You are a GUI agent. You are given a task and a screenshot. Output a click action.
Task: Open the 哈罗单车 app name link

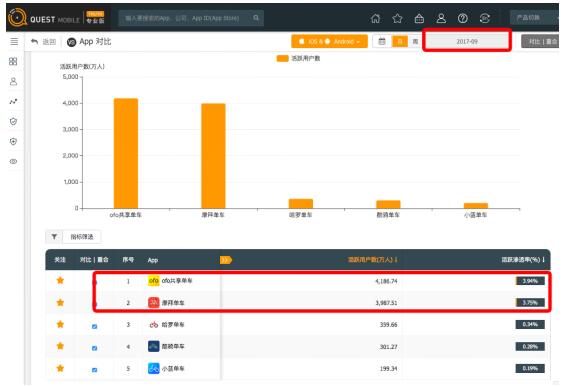(x=173, y=325)
